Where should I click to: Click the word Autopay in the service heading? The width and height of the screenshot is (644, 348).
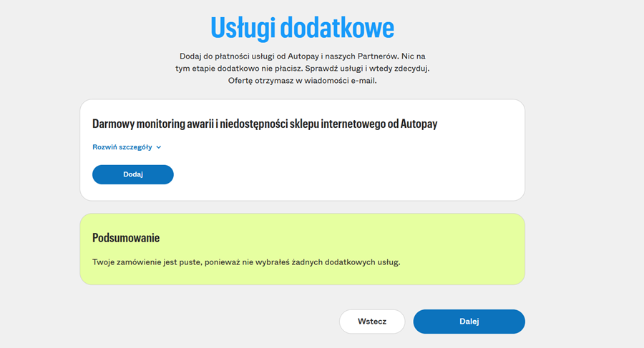coord(416,124)
